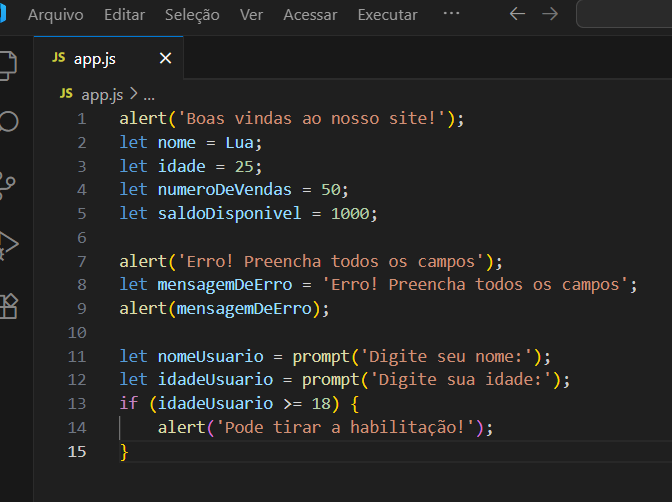Open the Executar menu

pyautogui.click(x=387, y=15)
